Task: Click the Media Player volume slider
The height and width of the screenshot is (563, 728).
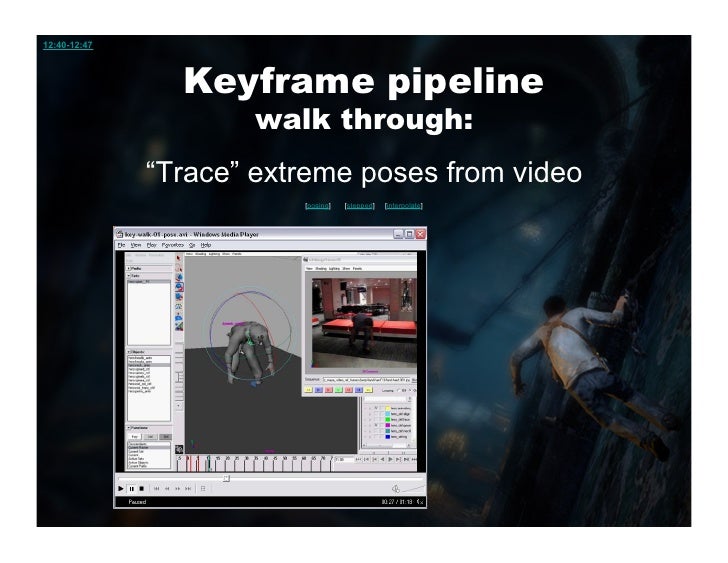Action: tap(414, 488)
